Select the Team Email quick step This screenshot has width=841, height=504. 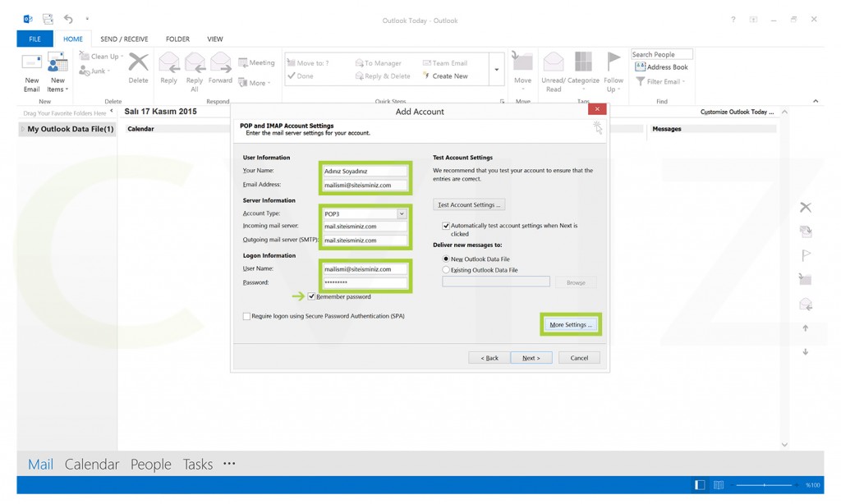(x=445, y=63)
